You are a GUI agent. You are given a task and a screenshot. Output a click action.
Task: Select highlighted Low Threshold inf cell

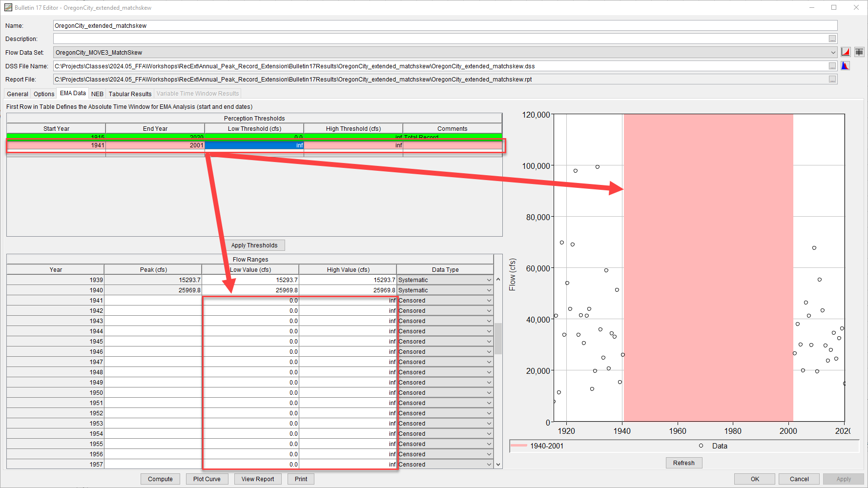(x=254, y=145)
